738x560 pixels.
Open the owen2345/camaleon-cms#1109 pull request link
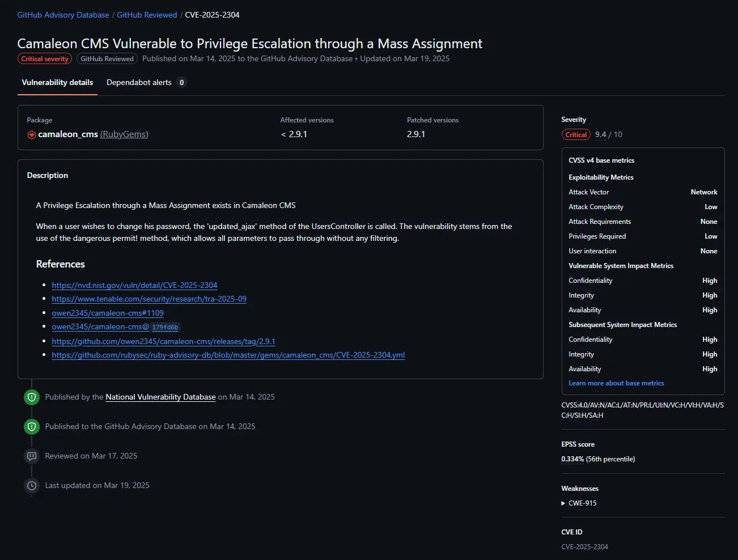click(x=108, y=313)
